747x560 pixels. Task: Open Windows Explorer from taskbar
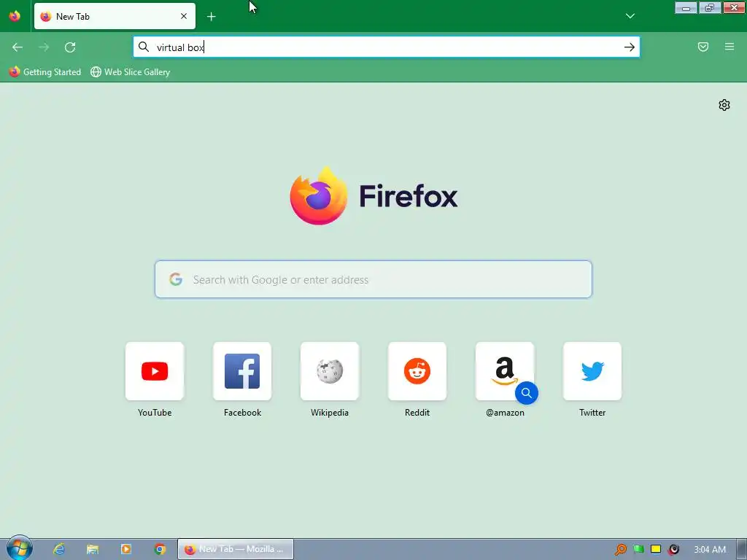93,549
